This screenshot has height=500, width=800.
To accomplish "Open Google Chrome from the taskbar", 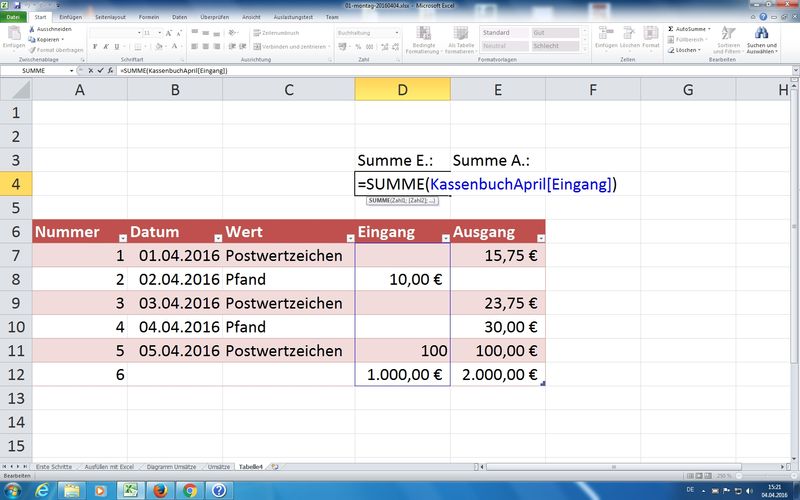I will click(190, 490).
